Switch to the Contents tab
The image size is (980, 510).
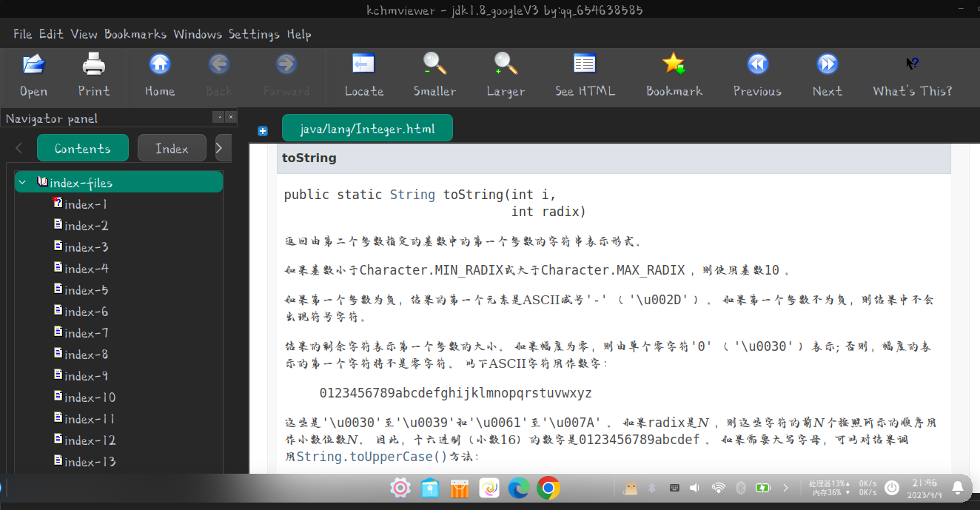83,148
